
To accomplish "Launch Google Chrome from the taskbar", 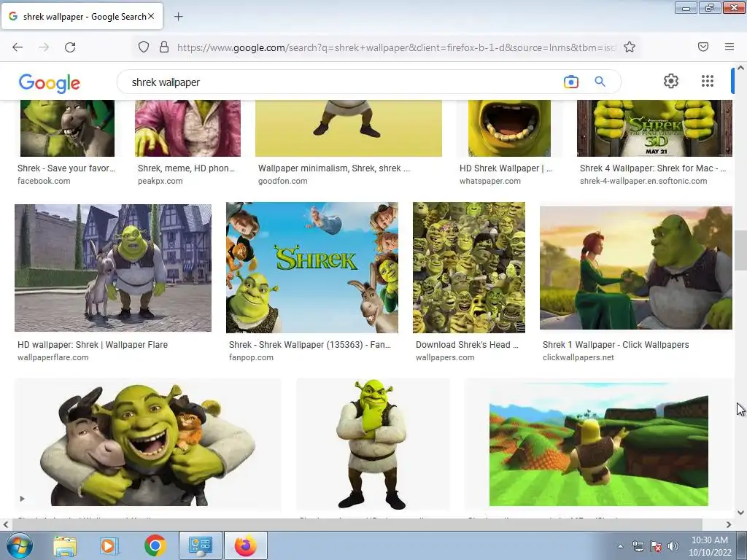I will tap(155, 545).
